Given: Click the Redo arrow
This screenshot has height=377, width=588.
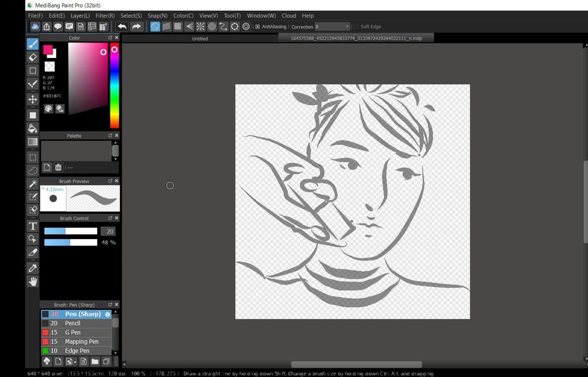Looking at the screenshot, I should (x=136, y=26).
